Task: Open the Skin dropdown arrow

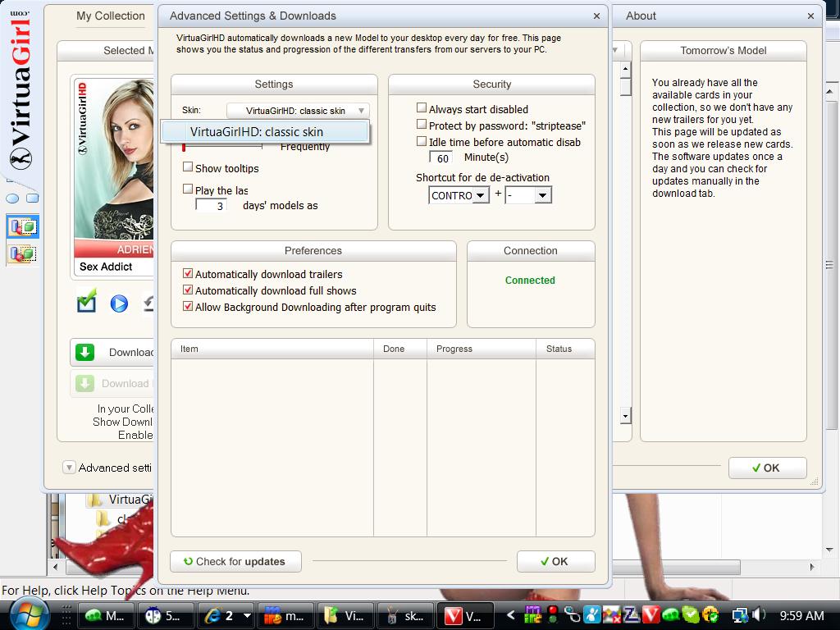Action: coord(361,111)
